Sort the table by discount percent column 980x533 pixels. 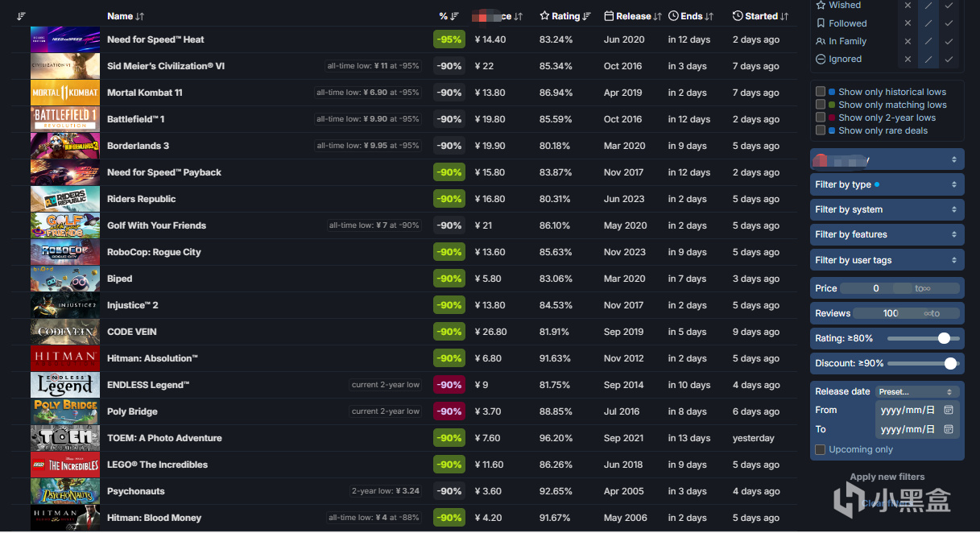(449, 16)
